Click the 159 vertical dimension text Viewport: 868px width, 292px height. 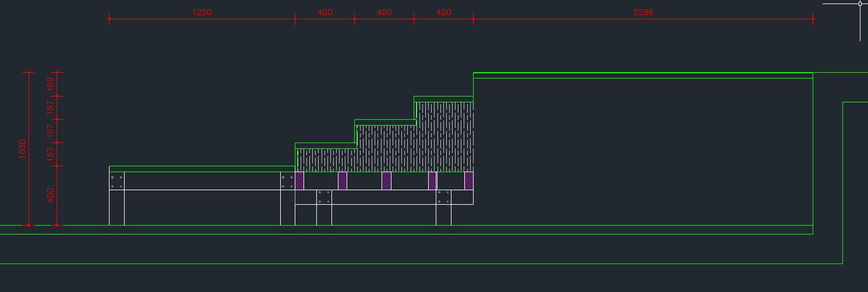pyautogui.click(x=51, y=84)
